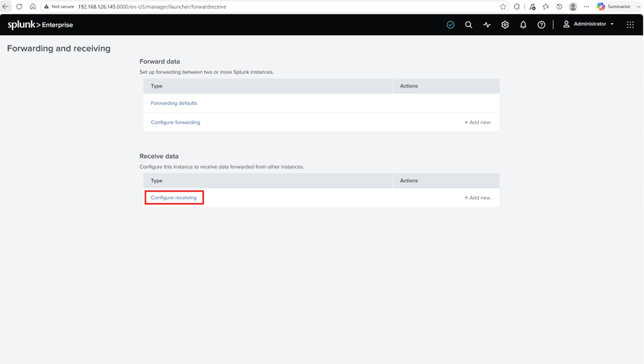This screenshot has height=364, width=644.
Task: Open the Apps grid icon
Action: coord(630,24)
